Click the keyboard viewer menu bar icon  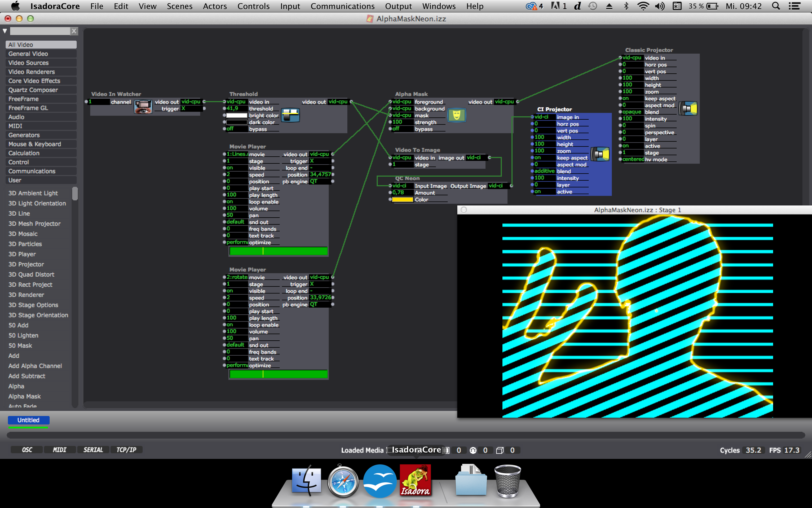click(677, 6)
